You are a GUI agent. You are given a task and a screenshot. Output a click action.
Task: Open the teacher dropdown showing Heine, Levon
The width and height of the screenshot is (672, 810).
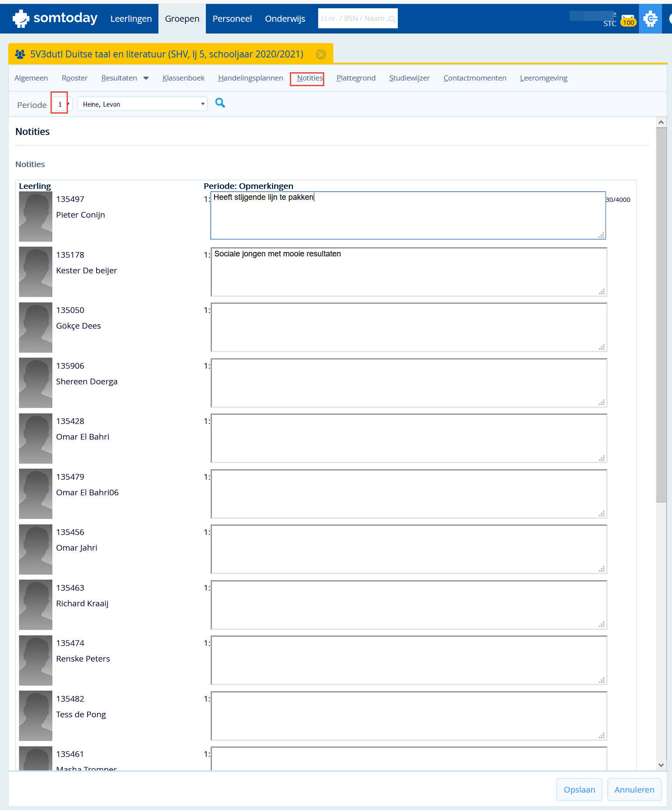tap(142, 104)
